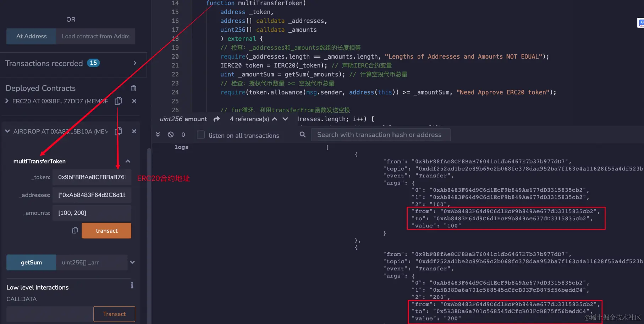Clear the terminal console

171,135
